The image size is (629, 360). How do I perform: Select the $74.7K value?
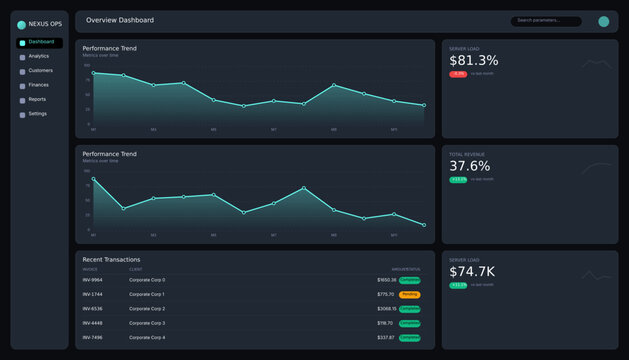point(472,272)
